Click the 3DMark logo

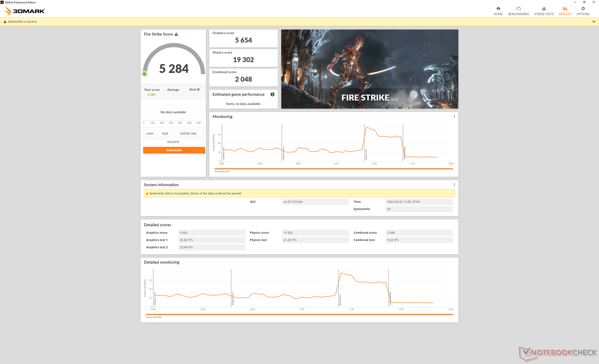tap(25, 11)
